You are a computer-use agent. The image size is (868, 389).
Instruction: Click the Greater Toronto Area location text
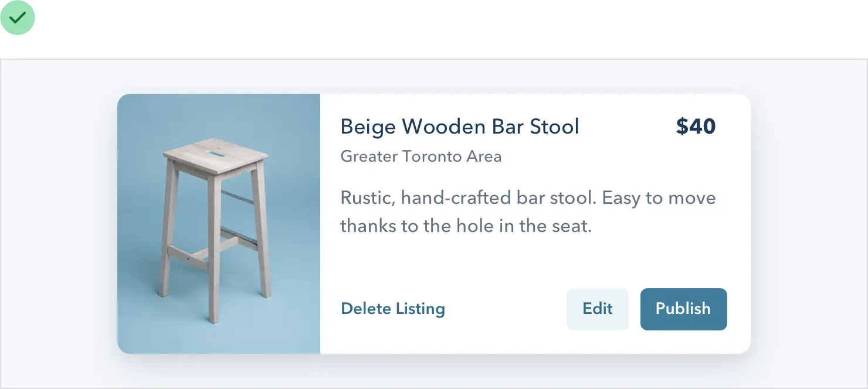pos(421,156)
